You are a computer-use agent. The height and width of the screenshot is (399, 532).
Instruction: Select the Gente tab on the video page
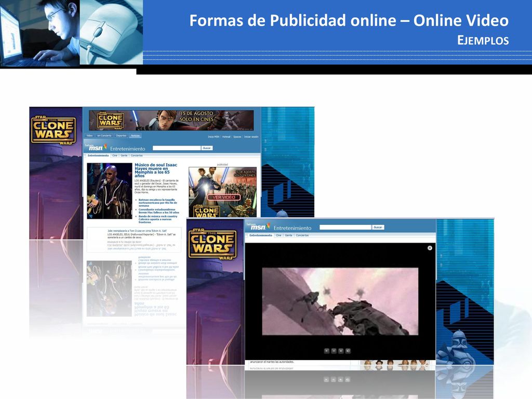288,235
